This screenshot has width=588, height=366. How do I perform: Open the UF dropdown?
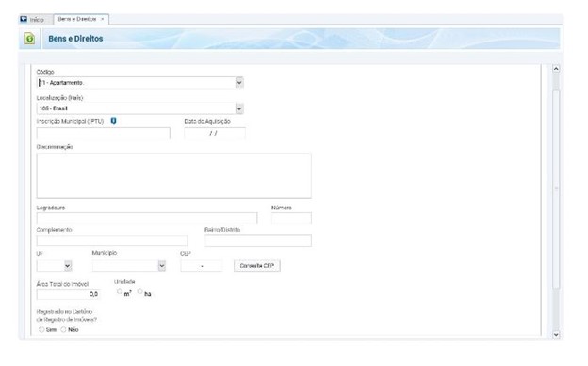[68, 266]
